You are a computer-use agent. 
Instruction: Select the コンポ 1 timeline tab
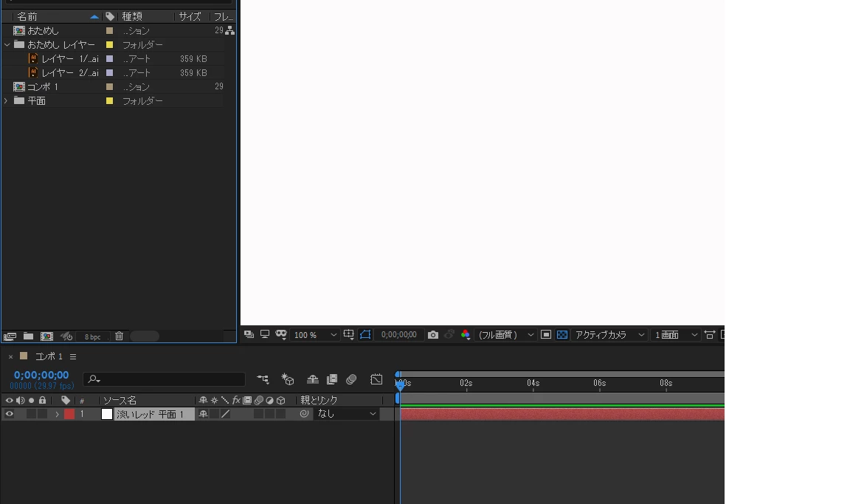[x=49, y=356]
